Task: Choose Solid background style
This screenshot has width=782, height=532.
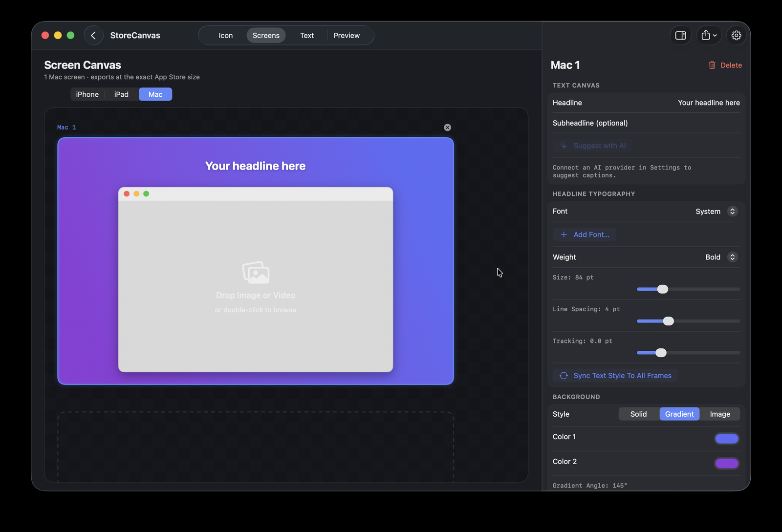Action: (x=638, y=414)
